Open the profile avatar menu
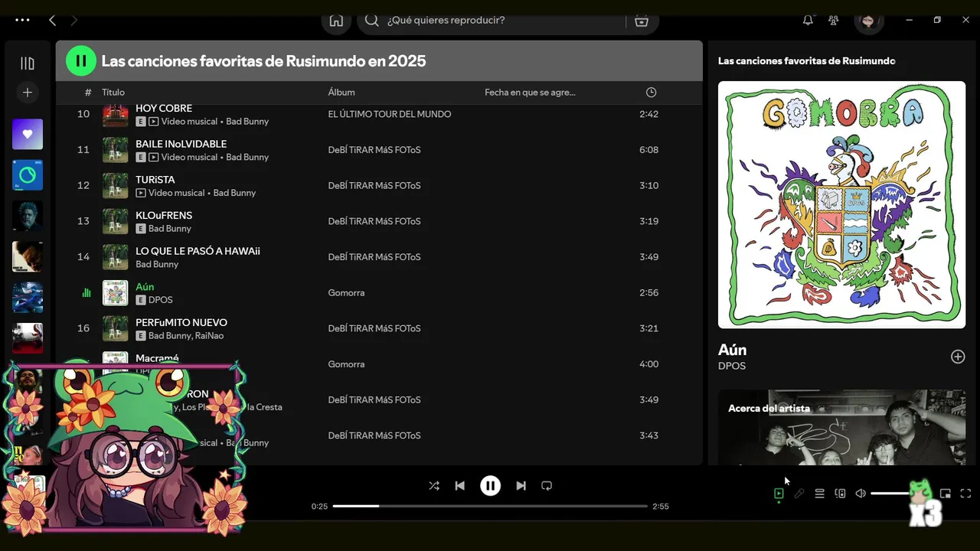This screenshot has height=551, width=980. (x=868, y=21)
